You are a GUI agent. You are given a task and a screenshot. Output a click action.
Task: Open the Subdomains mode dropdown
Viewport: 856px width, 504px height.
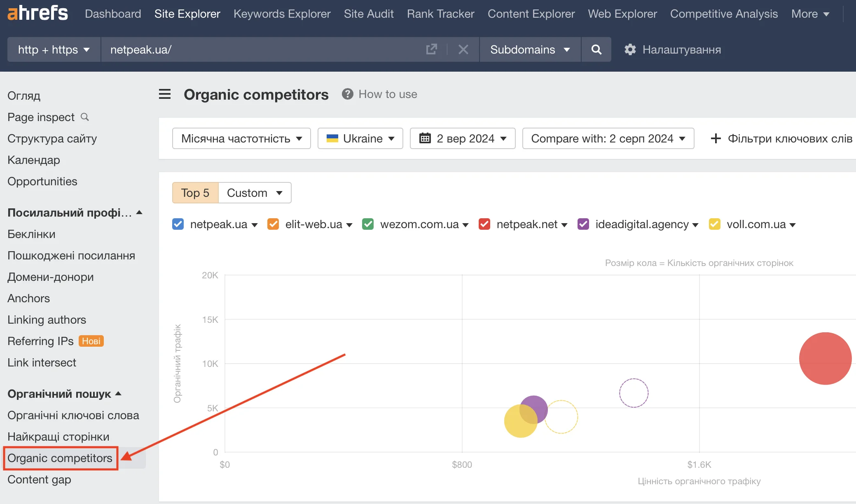click(530, 49)
